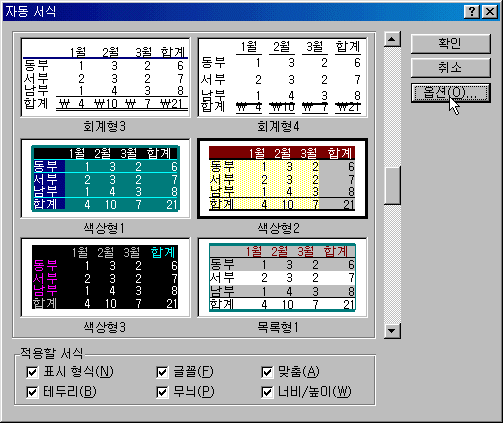The width and height of the screenshot is (503, 423).
Task: Select the 회계형4 table format preview
Action: point(283,77)
